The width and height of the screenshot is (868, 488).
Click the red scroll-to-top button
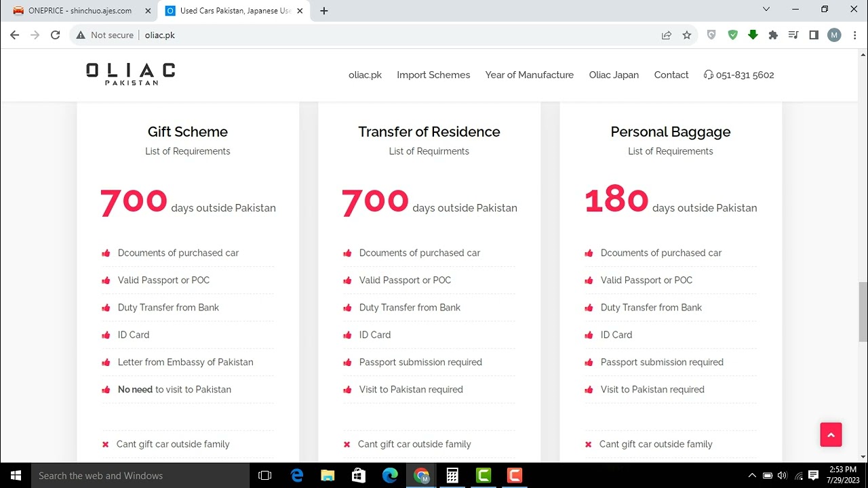click(831, 434)
